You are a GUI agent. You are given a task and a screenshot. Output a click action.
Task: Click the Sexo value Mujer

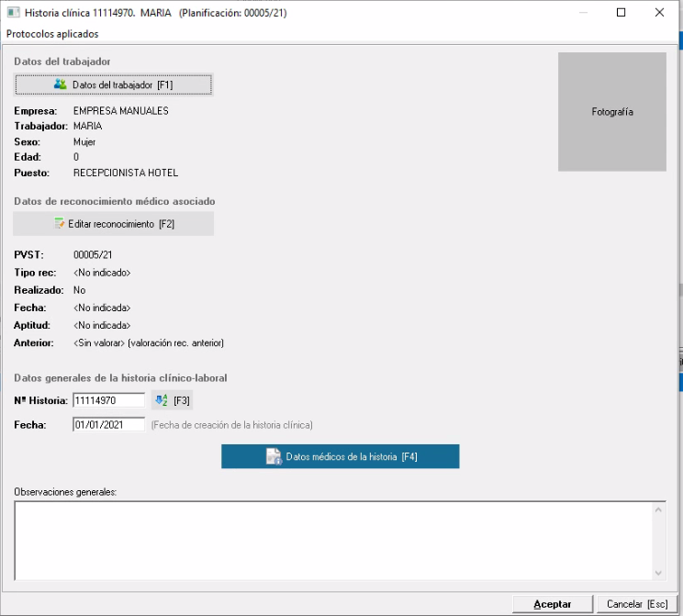[x=84, y=142]
